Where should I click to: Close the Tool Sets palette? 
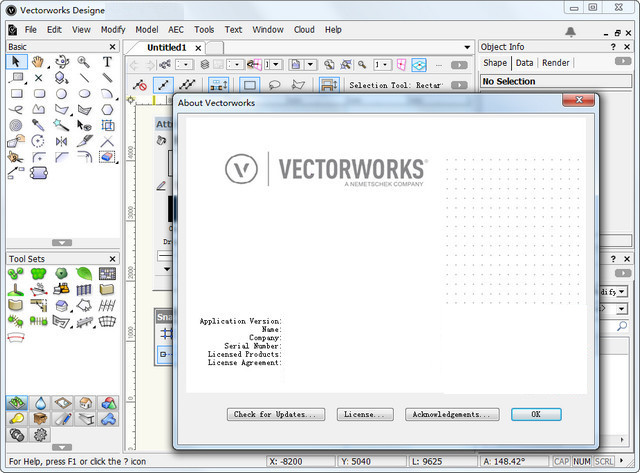(x=113, y=259)
